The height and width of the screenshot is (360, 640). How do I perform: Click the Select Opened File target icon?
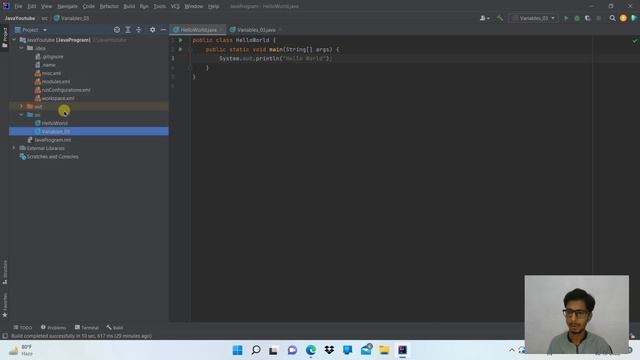[117, 30]
